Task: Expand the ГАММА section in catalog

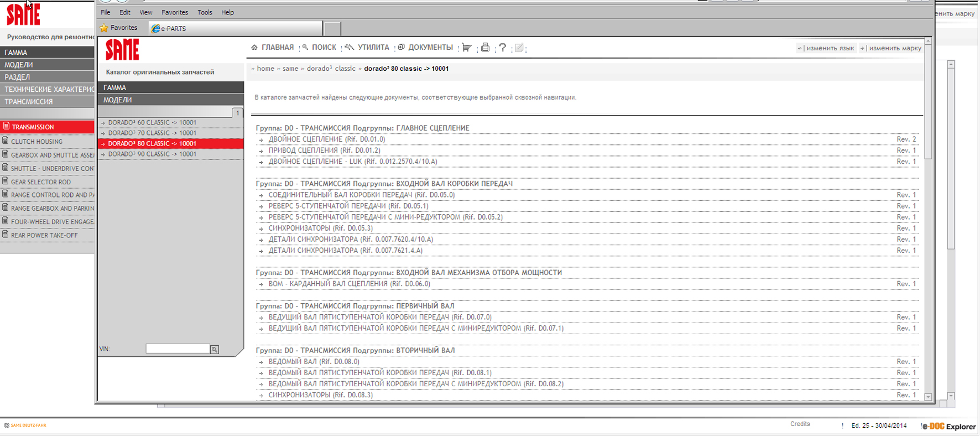Action: pyautogui.click(x=170, y=87)
